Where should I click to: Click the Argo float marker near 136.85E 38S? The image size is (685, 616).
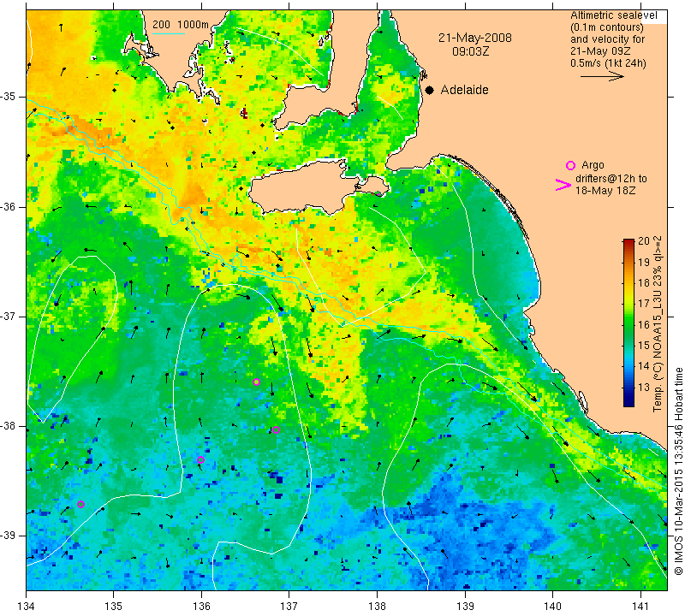[x=276, y=430]
